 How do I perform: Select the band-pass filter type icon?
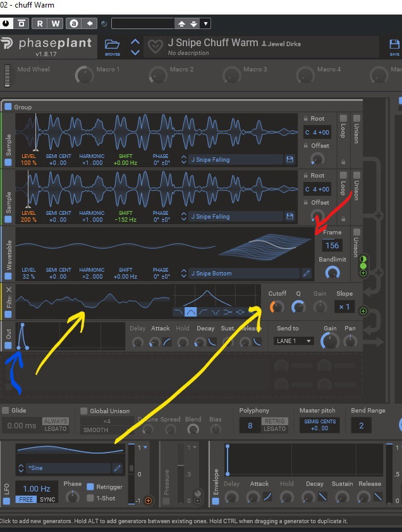coord(190,311)
